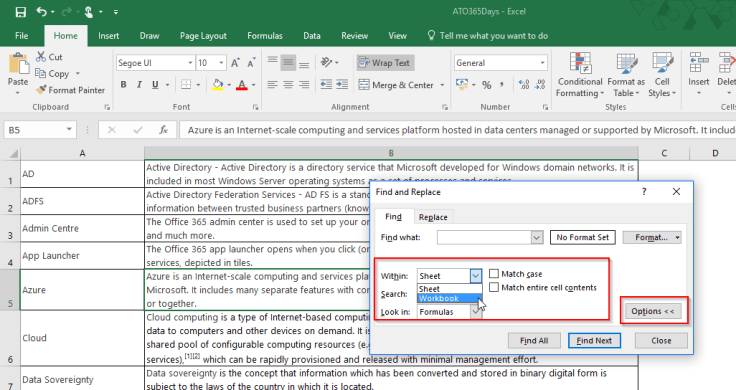Open the font size dropdown
Image resolution: width=736 pixels, height=390 pixels.
click(x=221, y=63)
